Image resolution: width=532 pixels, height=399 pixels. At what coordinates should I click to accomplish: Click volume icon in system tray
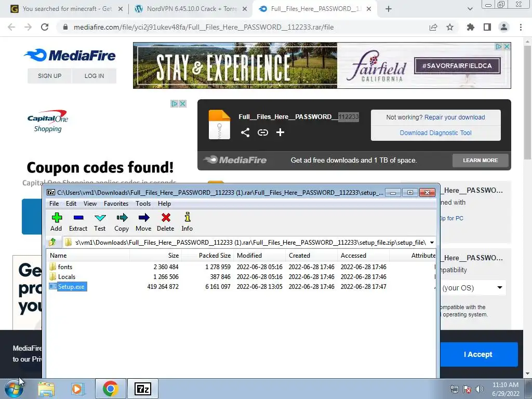click(480, 389)
